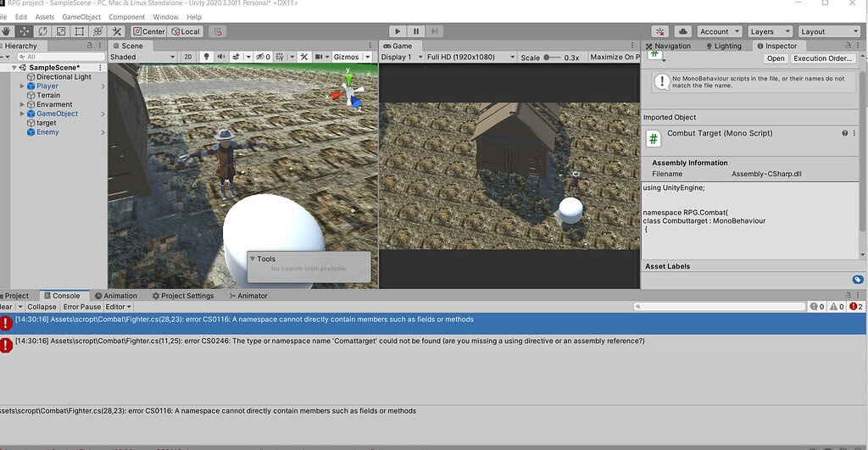Expand Player in Hierarchy
Viewport: 868px width, 450px height.
point(22,86)
